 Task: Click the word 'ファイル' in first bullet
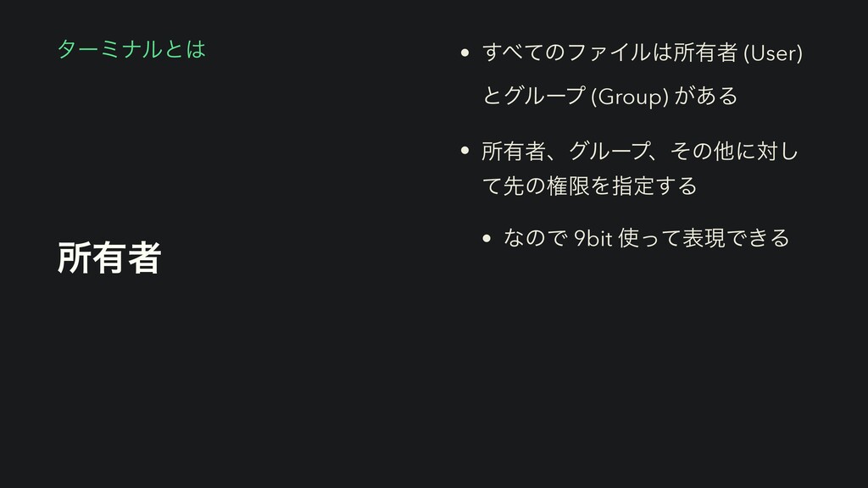606,55
